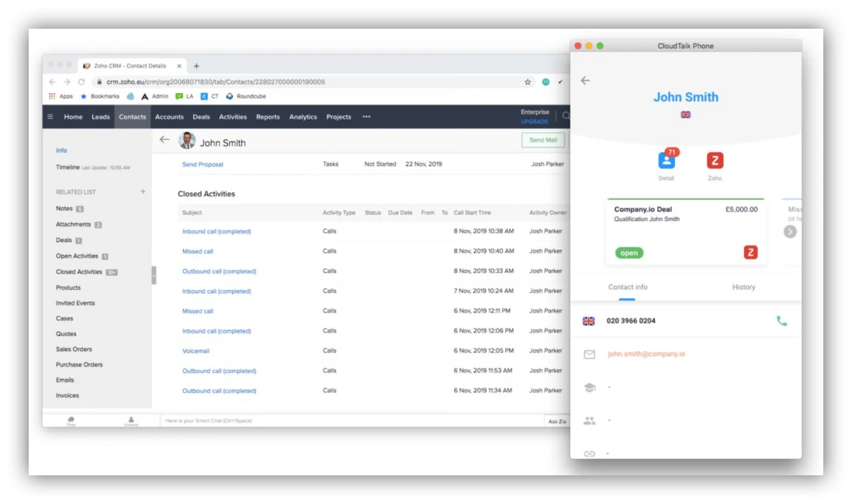The width and height of the screenshot is (852, 504).
Task: Select Purchase Orders in Related List
Action: pos(79,365)
